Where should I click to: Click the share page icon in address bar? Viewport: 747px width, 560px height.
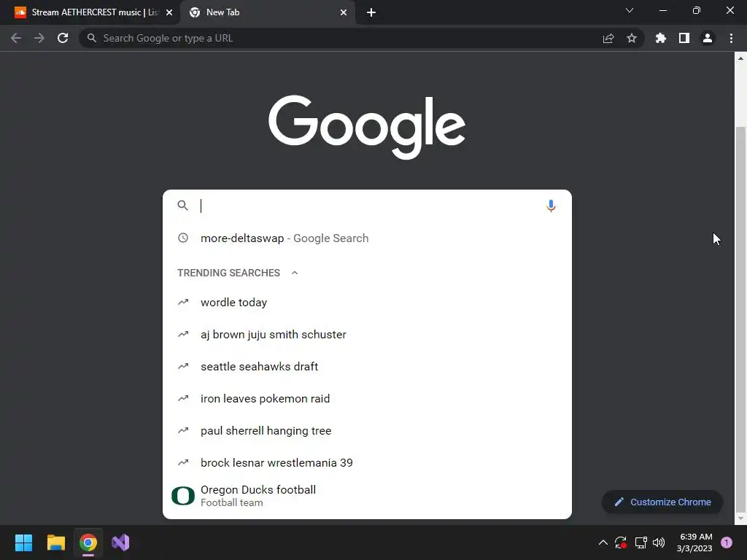[608, 39]
